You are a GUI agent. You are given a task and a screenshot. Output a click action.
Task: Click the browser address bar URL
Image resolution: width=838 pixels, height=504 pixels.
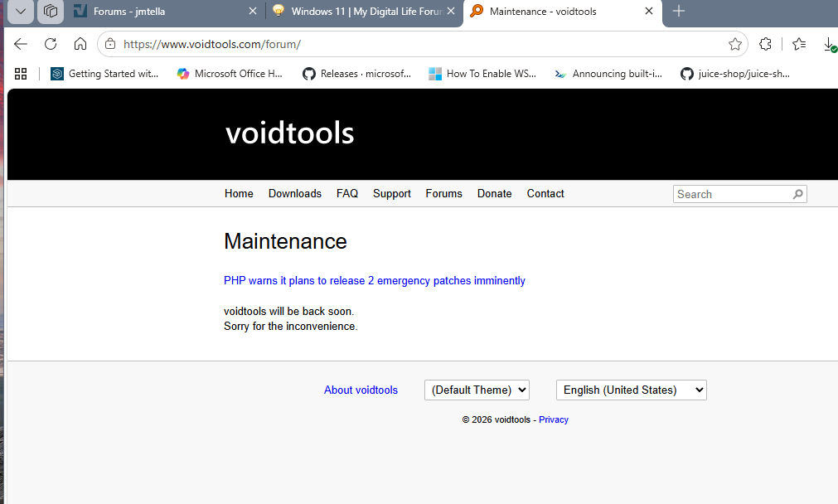(x=212, y=45)
